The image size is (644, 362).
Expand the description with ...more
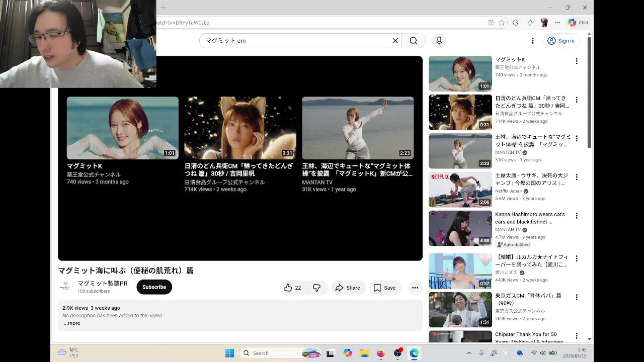point(71,323)
